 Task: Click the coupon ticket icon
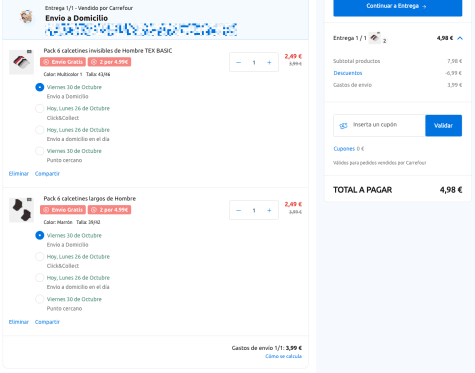click(343, 126)
